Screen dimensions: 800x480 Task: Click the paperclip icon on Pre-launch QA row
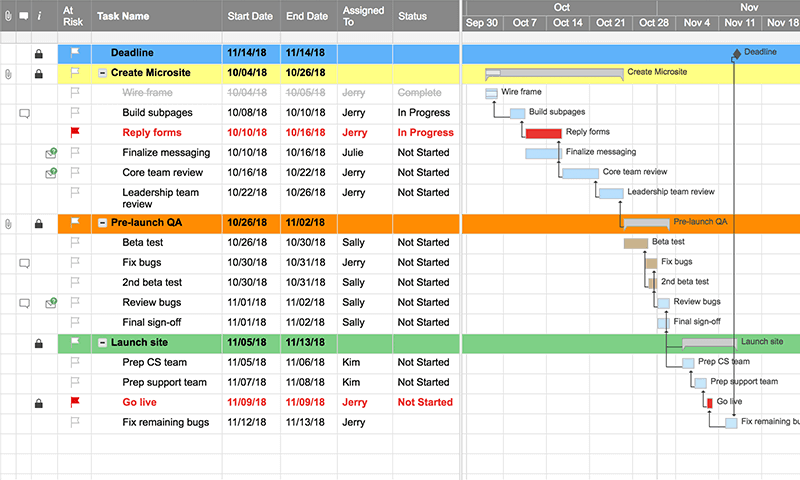(9, 223)
